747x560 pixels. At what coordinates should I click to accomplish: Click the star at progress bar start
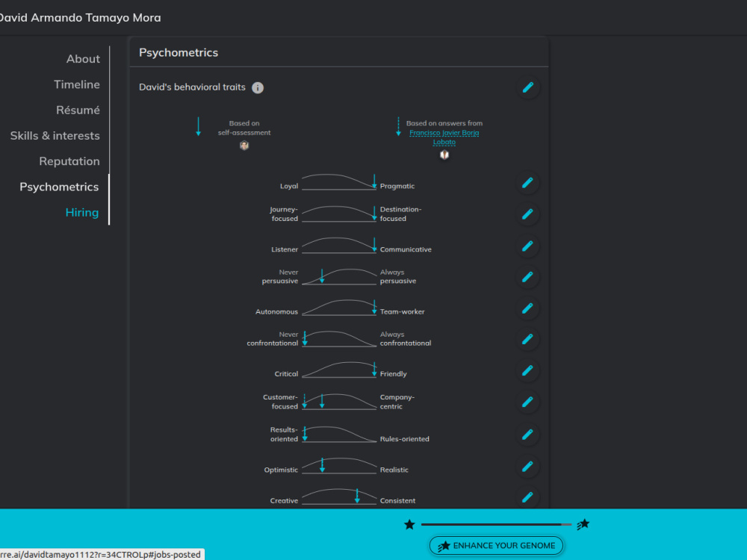[409, 525]
